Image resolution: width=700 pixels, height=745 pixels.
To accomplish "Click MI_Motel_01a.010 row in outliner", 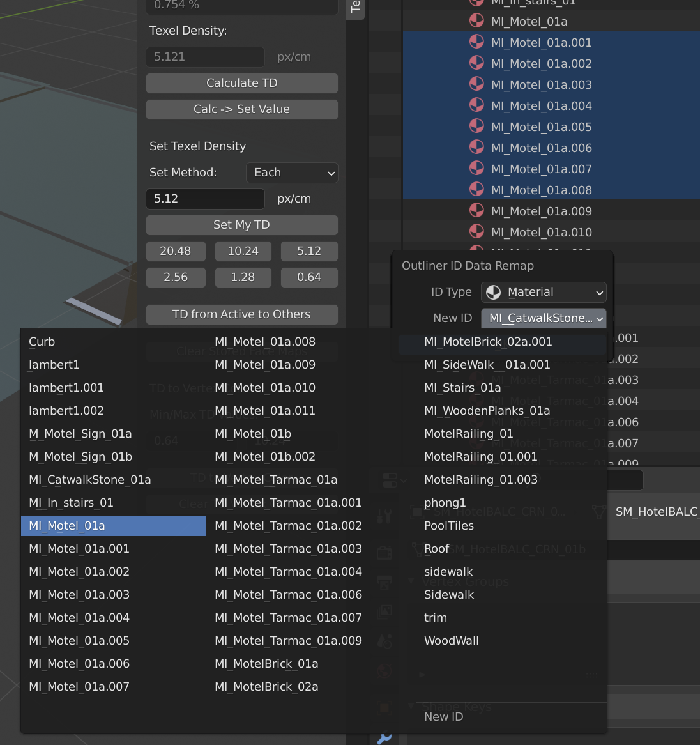I will pyautogui.click(x=551, y=232).
